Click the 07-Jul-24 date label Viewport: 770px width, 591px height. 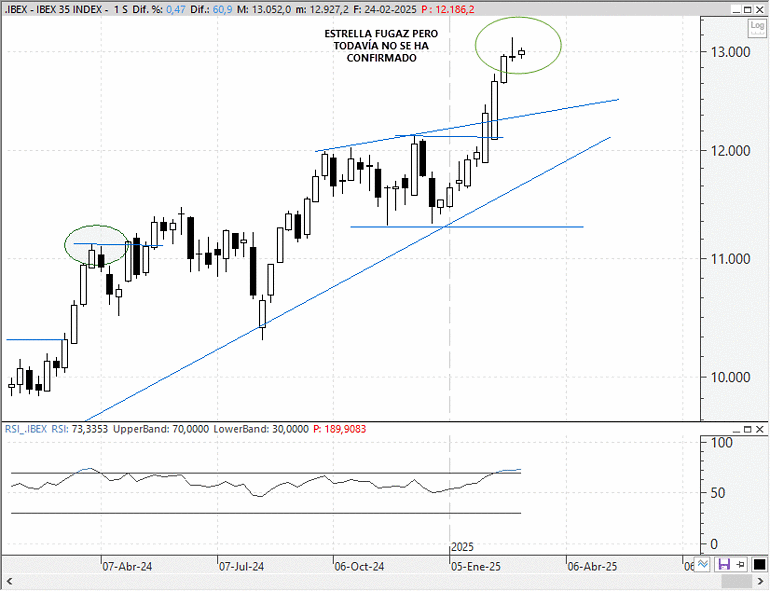pyautogui.click(x=242, y=566)
